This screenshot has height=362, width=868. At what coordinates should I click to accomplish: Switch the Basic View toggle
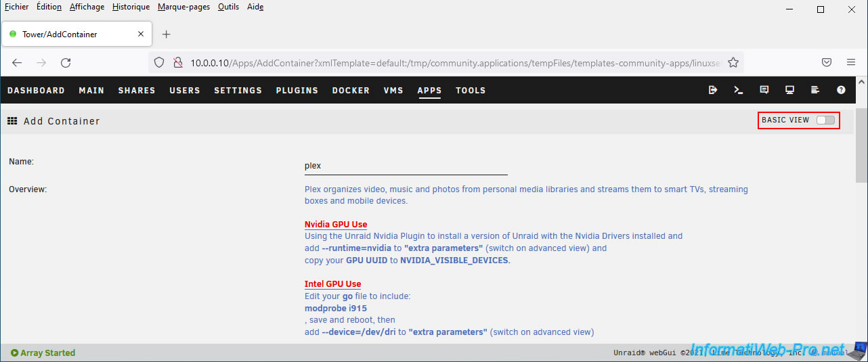tap(825, 120)
